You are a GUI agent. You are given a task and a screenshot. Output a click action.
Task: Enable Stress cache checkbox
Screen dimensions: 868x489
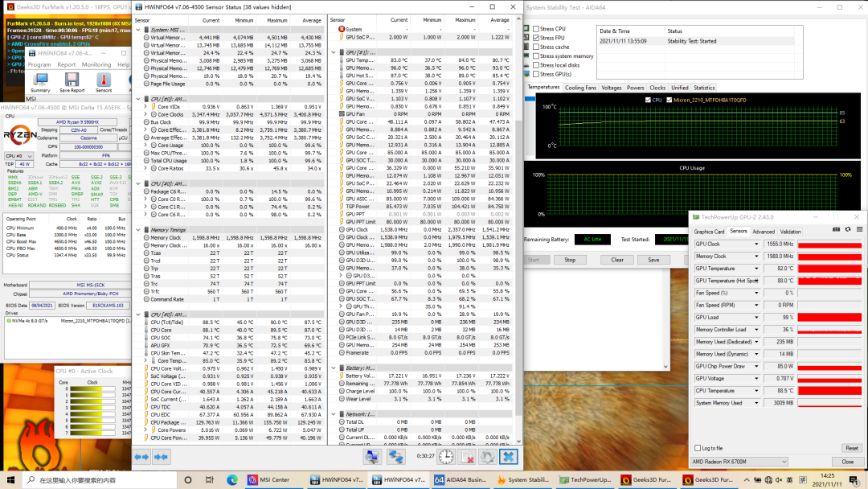(536, 47)
